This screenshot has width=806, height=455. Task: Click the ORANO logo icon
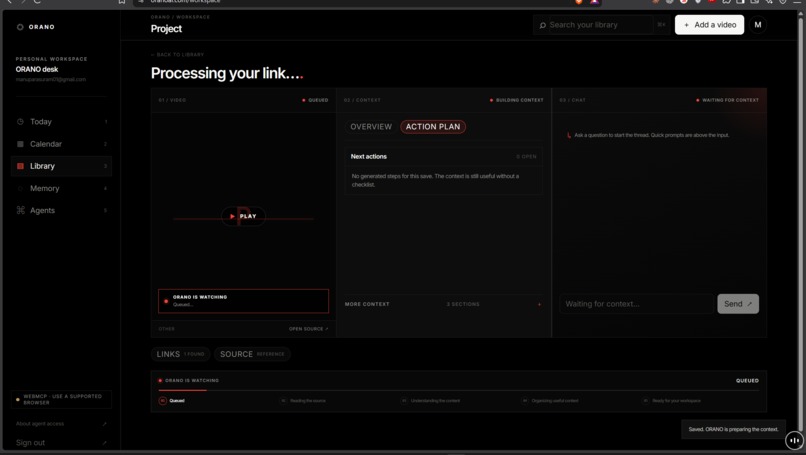(20, 27)
